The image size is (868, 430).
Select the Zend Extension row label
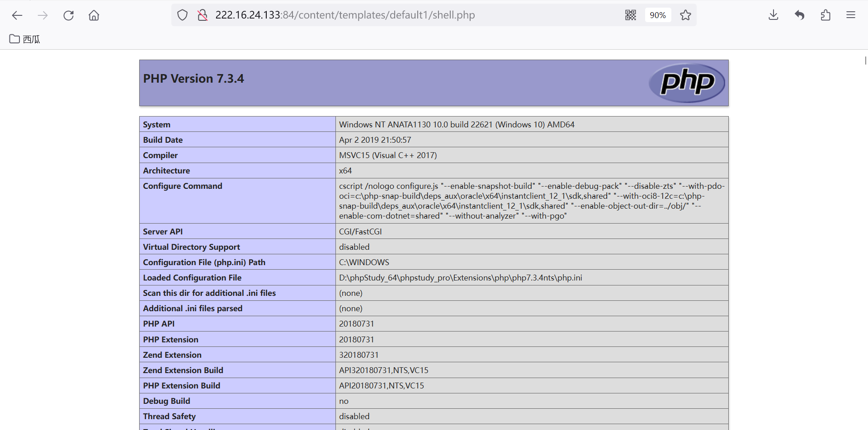pyautogui.click(x=172, y=355)
